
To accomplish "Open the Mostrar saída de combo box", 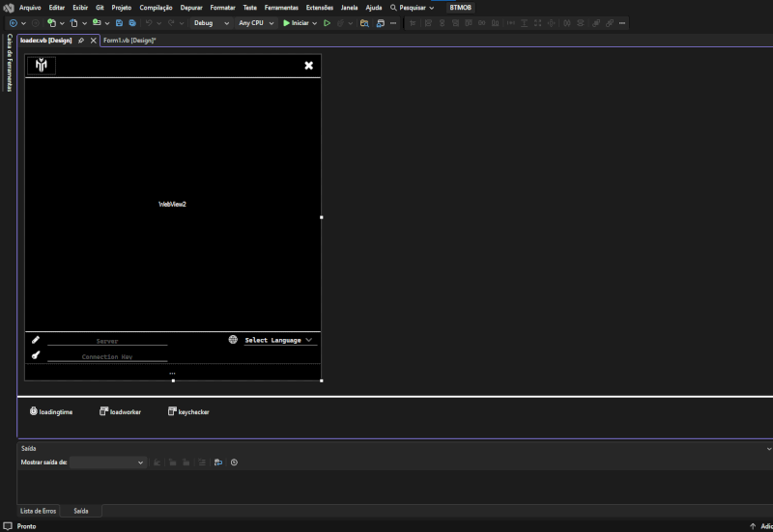I will tap(107, 462).
